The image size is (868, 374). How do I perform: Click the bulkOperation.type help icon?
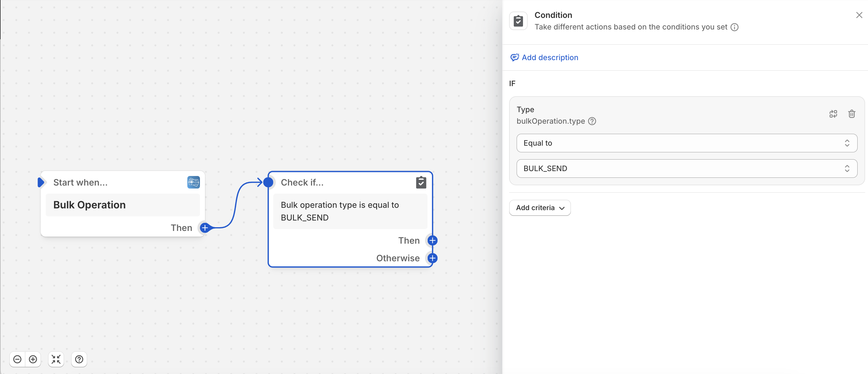[592, 121]
